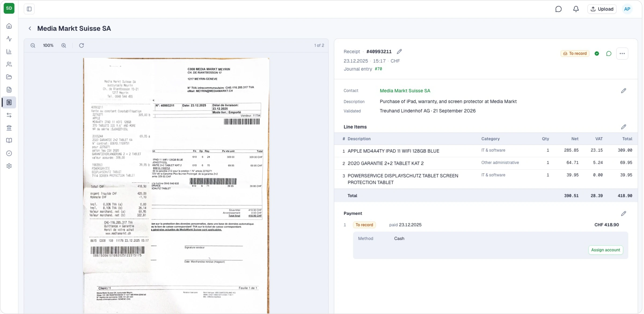Click the Treuhand Lindenhof AG validation text
This screenshot has height=314, width=644.
tap(427, 111)
